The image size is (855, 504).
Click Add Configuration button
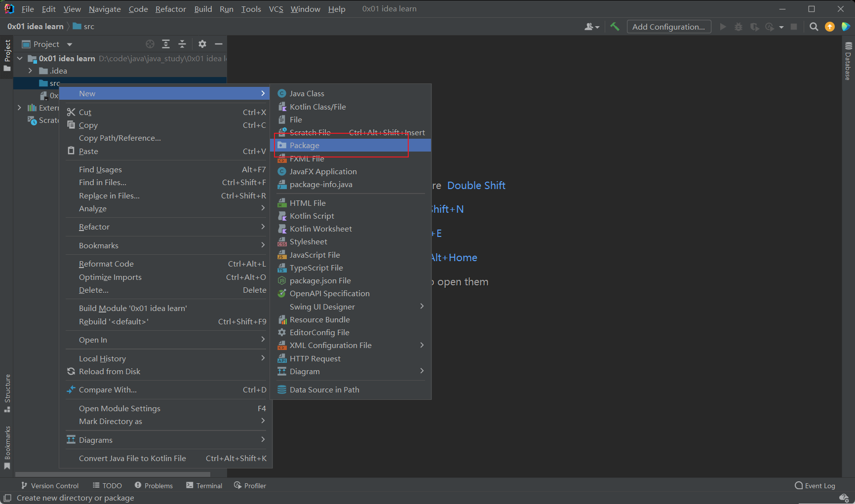click(x=669, y=27)
